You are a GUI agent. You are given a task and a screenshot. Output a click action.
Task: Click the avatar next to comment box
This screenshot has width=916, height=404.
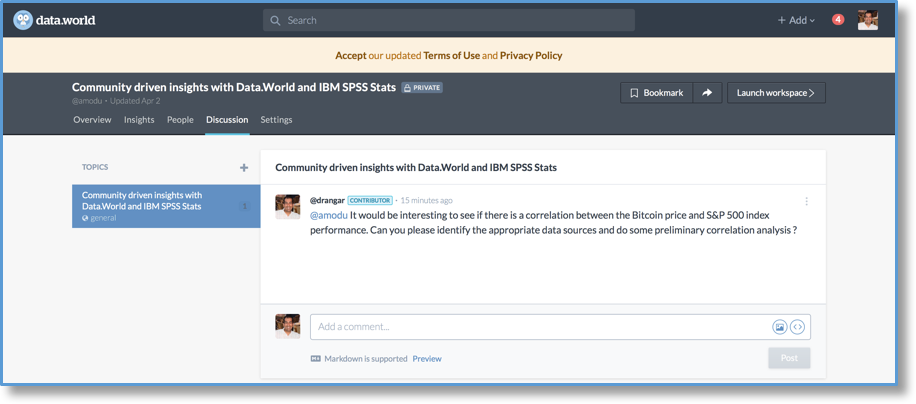(287, 326)
